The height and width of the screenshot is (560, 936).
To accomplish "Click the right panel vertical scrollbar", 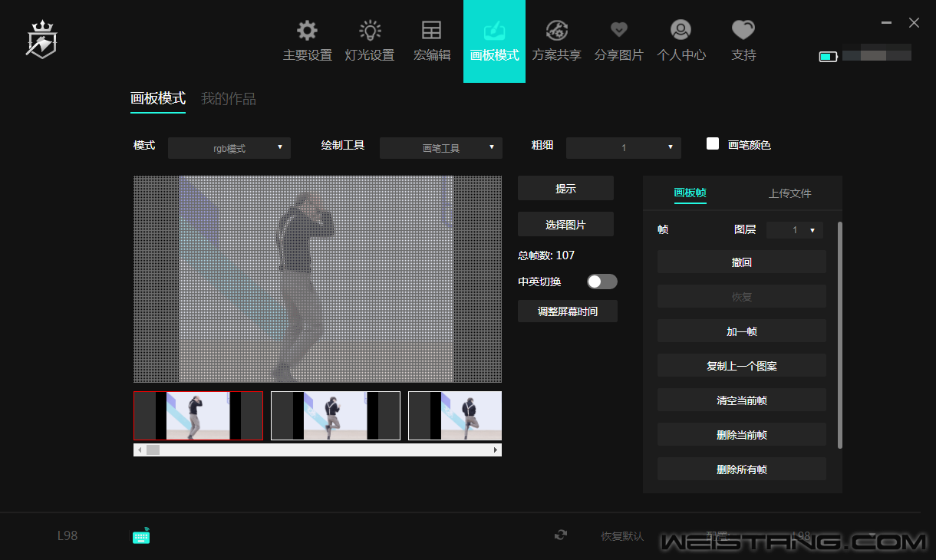I will 840,335.
